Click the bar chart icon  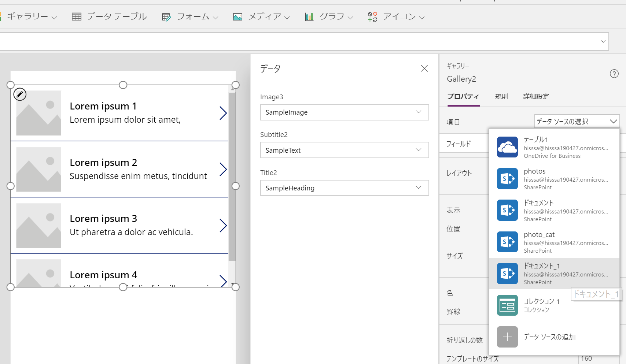[309, 17]
